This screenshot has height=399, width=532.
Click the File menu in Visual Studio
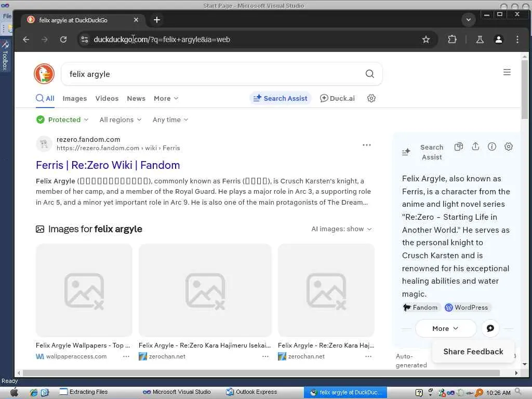pyautogui.click(x=7, y=16)
